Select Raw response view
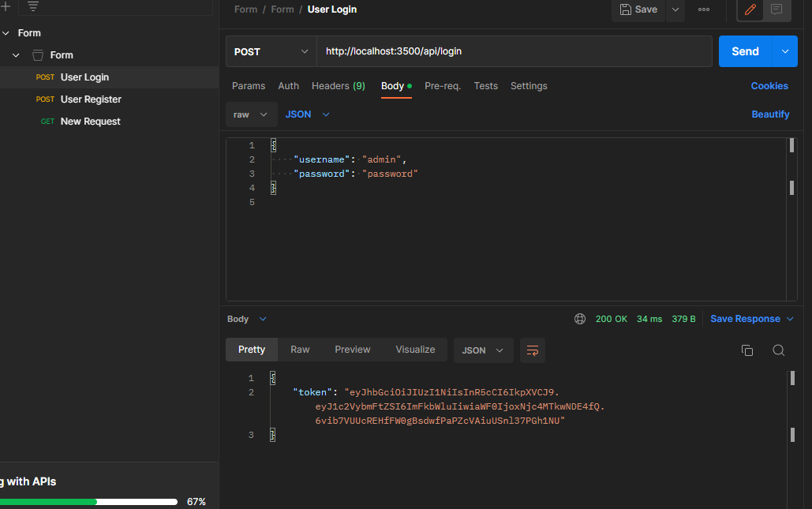 click(x=300, y=350)
